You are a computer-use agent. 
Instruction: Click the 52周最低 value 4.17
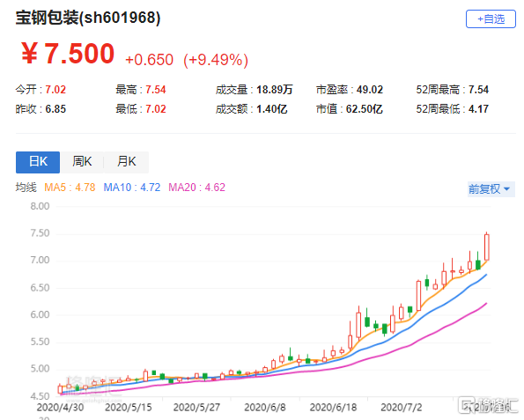pyautogui.click(x=478, y=109)
